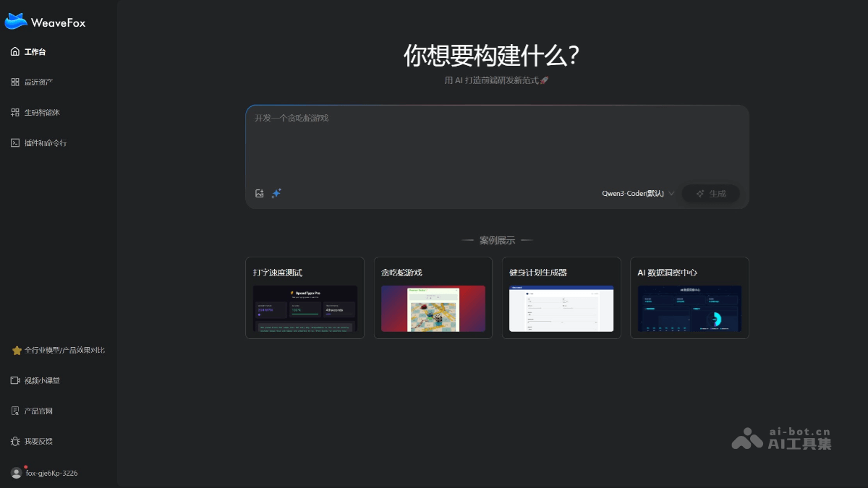Switch to the 工作台 section
Image resolution: width=868 pixels, height=488 pixels.
(33, 51)
